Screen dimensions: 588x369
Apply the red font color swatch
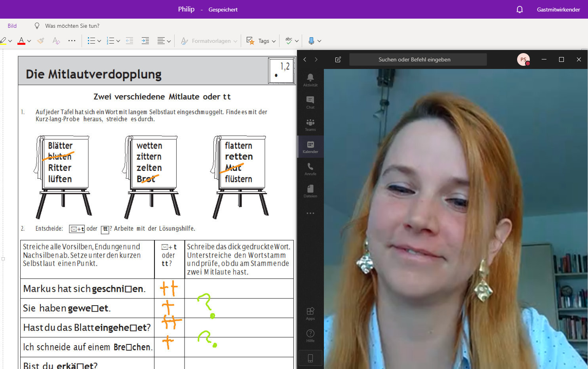tap(21, 41)
